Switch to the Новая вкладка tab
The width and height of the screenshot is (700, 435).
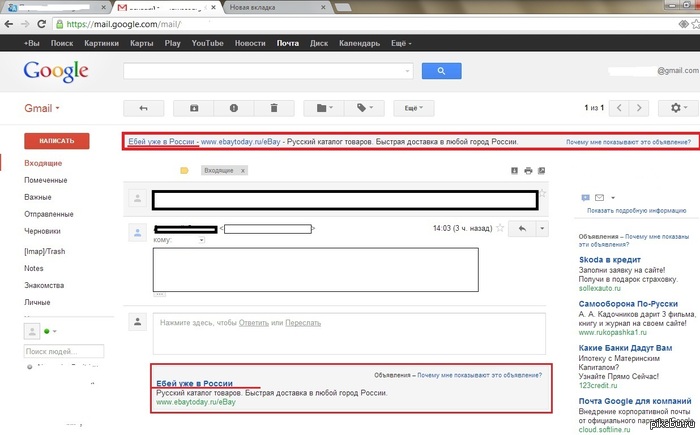click(x=276, y=8)
